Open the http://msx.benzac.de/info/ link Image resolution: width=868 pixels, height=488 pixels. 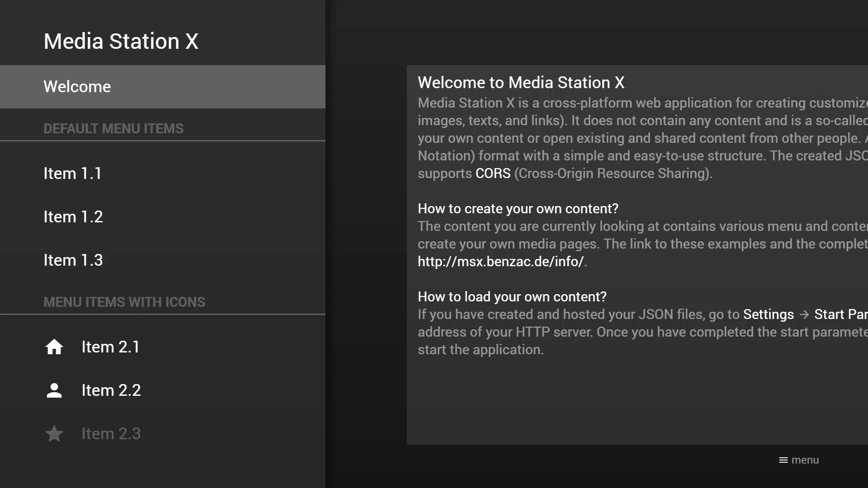[500, 261]
